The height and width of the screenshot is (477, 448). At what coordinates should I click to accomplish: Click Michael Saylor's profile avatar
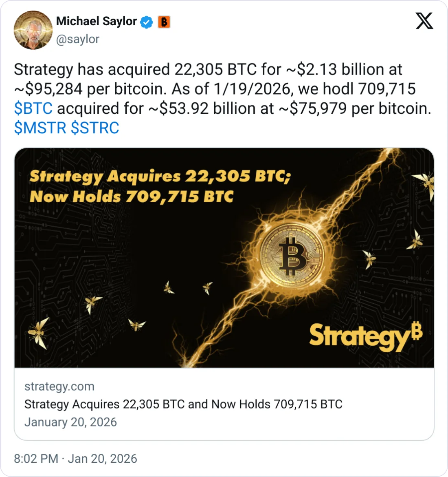(x=33, y=30)
